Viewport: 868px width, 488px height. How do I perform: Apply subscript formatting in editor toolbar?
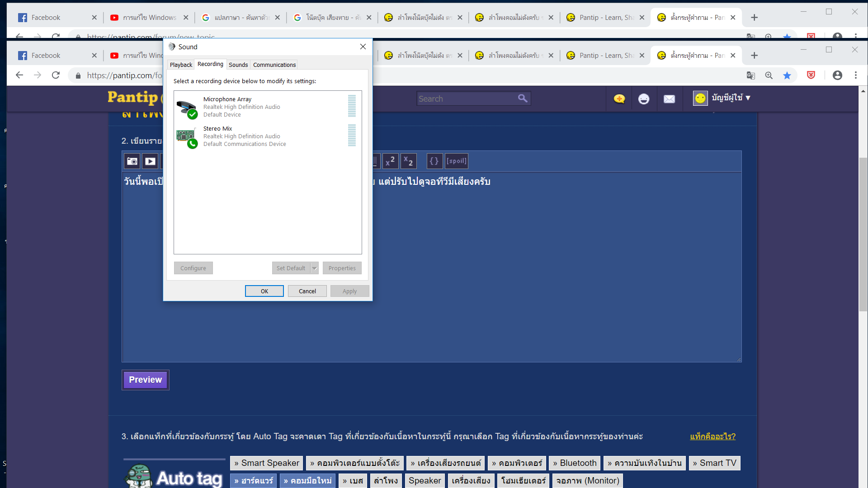point(408,161)
